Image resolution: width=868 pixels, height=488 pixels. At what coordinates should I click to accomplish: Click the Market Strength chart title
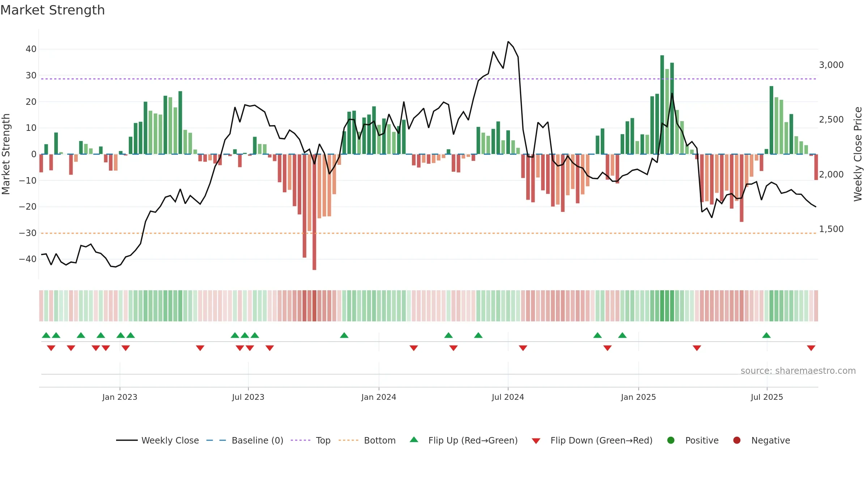pos(53,10)
